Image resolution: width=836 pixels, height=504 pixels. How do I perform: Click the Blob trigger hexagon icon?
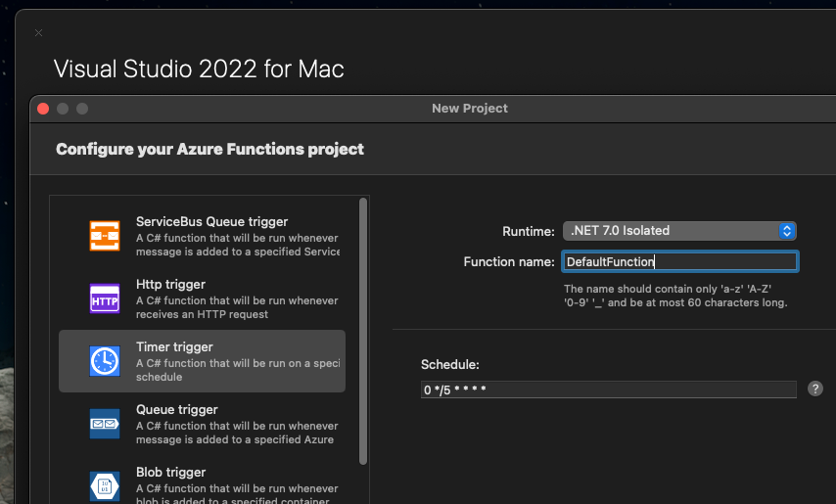click(105, 485)
